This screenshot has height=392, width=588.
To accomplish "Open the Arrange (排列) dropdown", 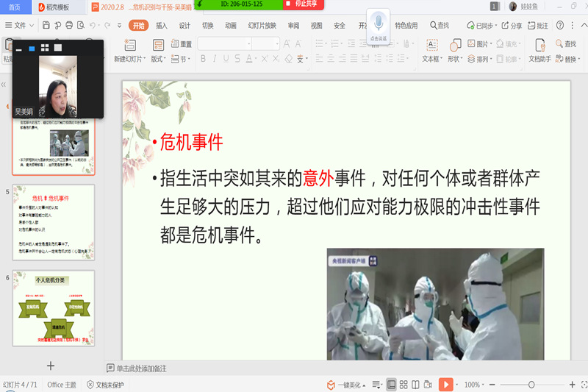I will (x=480, y=59).
